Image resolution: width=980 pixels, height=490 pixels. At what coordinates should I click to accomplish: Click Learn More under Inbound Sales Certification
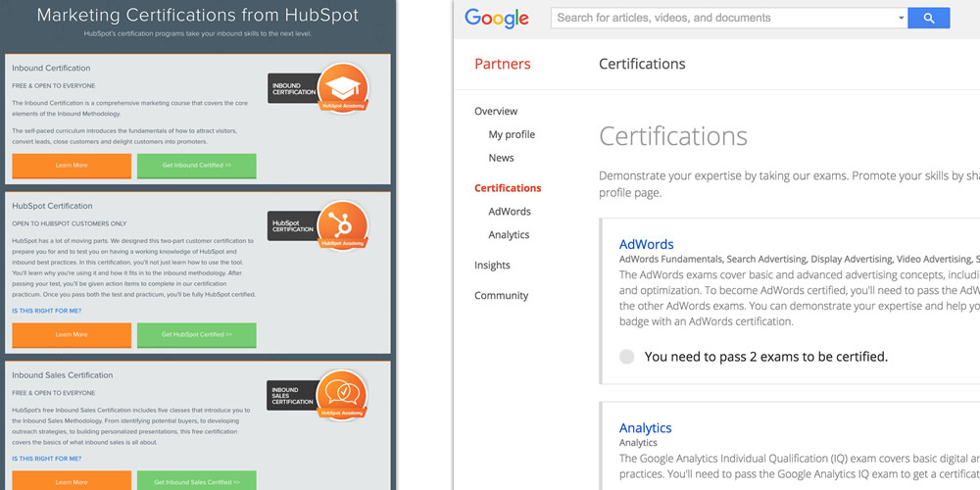point(72,480)
